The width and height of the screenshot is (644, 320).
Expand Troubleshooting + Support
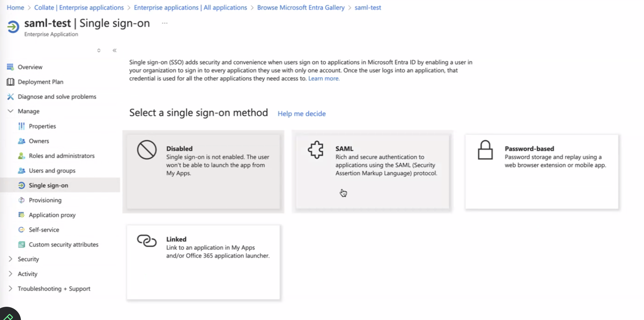point(10,288)
